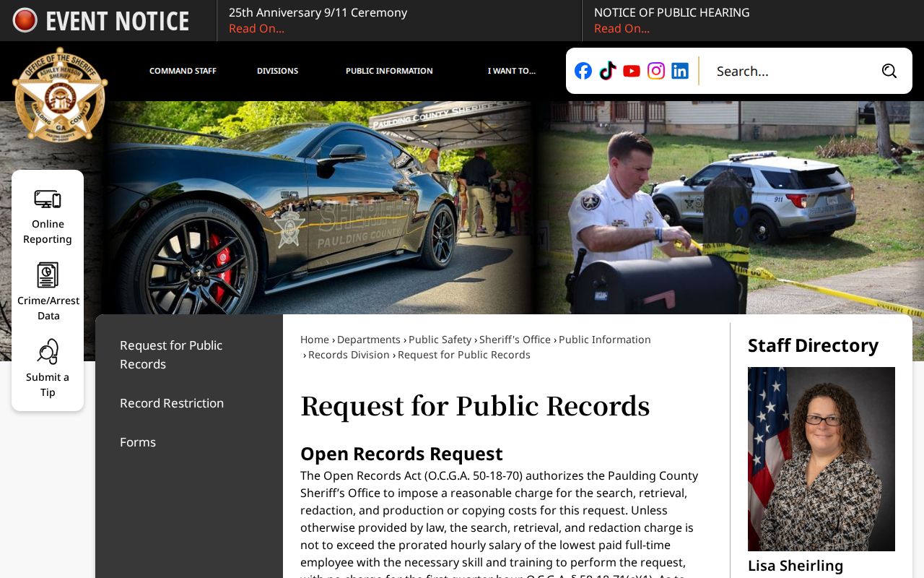Click the Crime/Arrest Data document icon
Viewport: 924px width, 578px height.
pos(48,275)
